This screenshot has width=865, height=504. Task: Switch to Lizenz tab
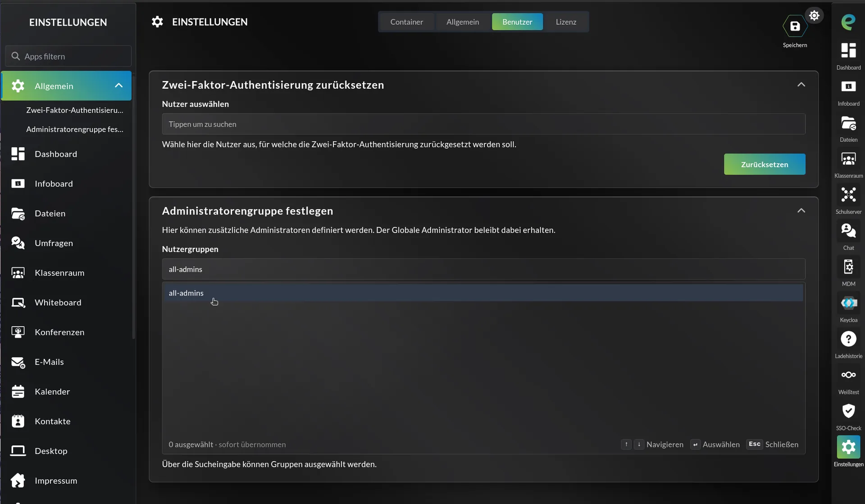click(x=566, y=22)
